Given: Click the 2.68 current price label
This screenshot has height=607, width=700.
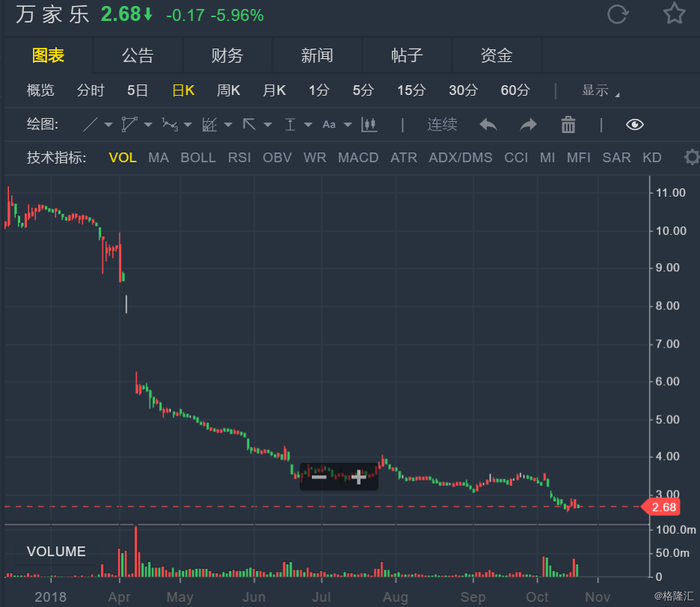Looking at the screenshot, I should coord(661,507).
